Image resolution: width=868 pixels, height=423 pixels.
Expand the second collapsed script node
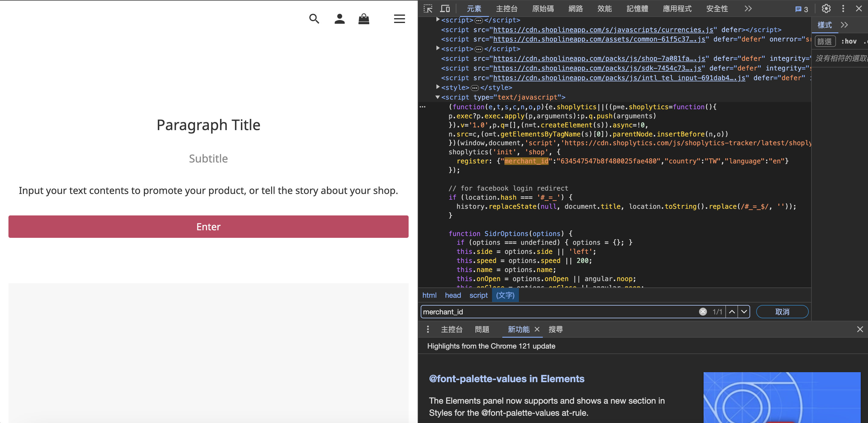[x=438, y=48]
